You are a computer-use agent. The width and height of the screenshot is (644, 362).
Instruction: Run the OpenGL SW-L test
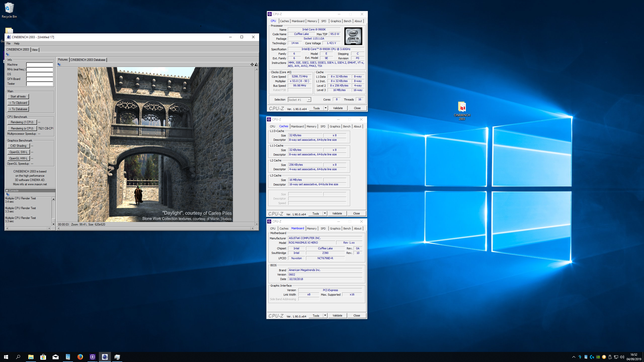tap(19, 152)
